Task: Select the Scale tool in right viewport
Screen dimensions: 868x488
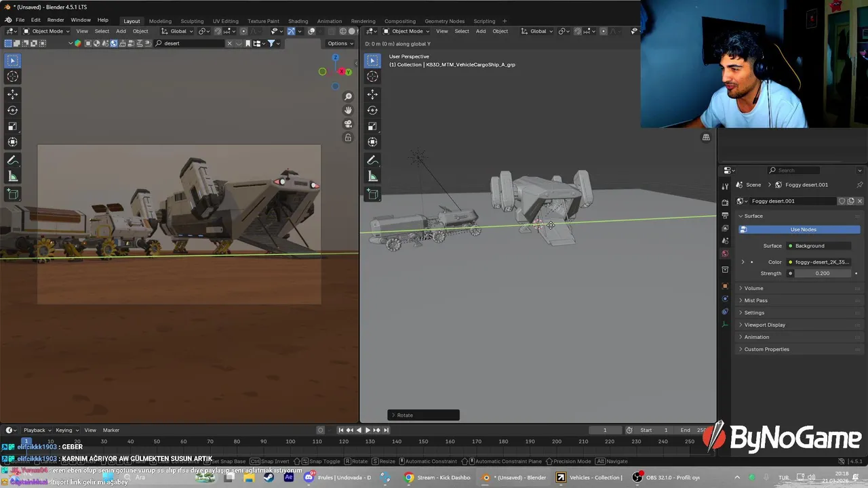Action: pos(372,126)
